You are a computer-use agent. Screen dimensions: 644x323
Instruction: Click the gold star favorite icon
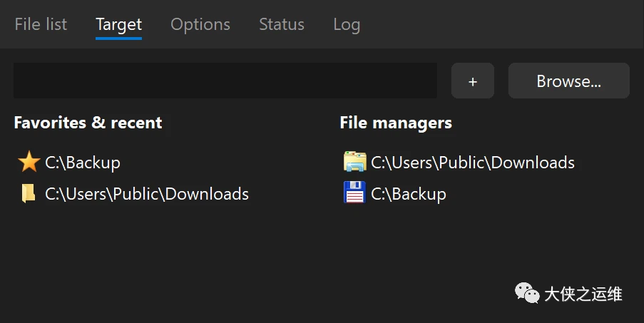tap(29, 162)
